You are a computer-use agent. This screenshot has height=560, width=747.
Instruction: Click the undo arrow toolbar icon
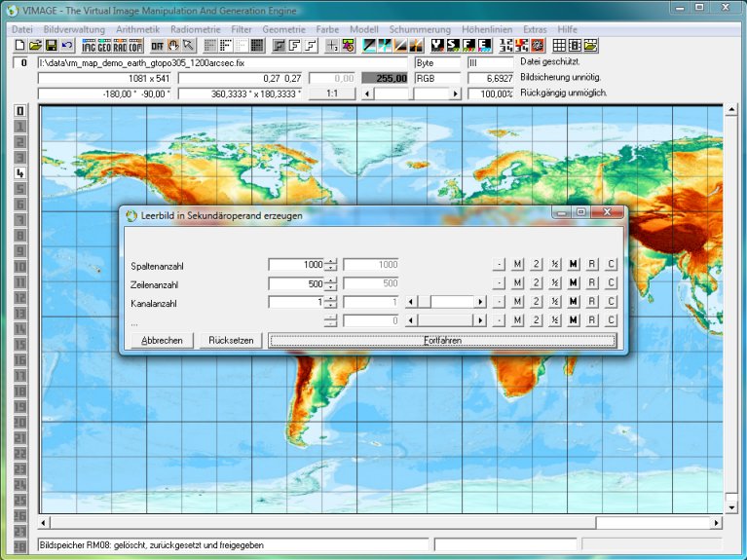coord(66,46)
